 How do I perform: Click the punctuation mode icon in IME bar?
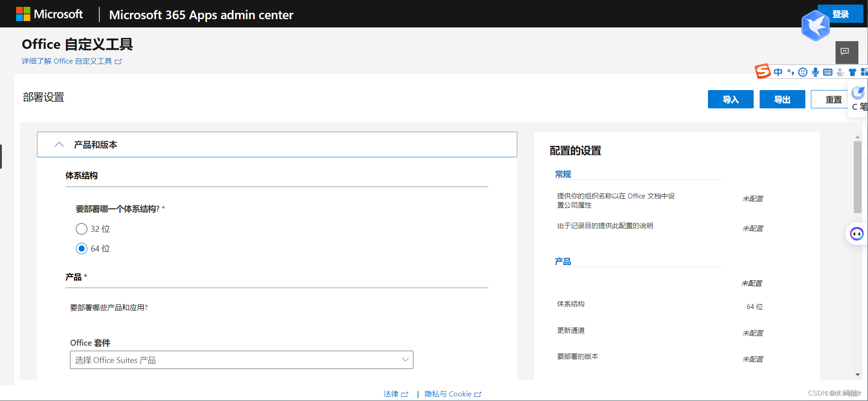791,72
